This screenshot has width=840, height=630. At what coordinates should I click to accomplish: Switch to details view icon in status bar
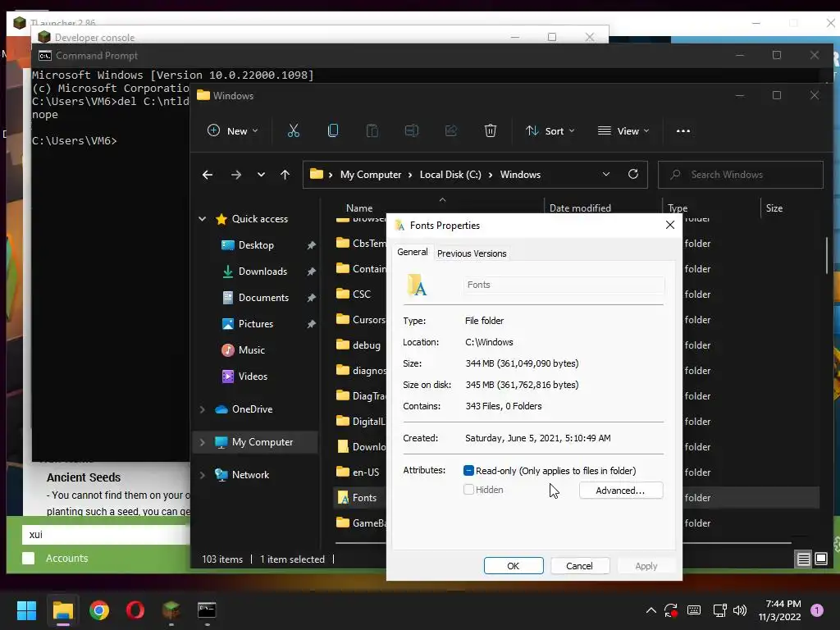coord(804,559)
